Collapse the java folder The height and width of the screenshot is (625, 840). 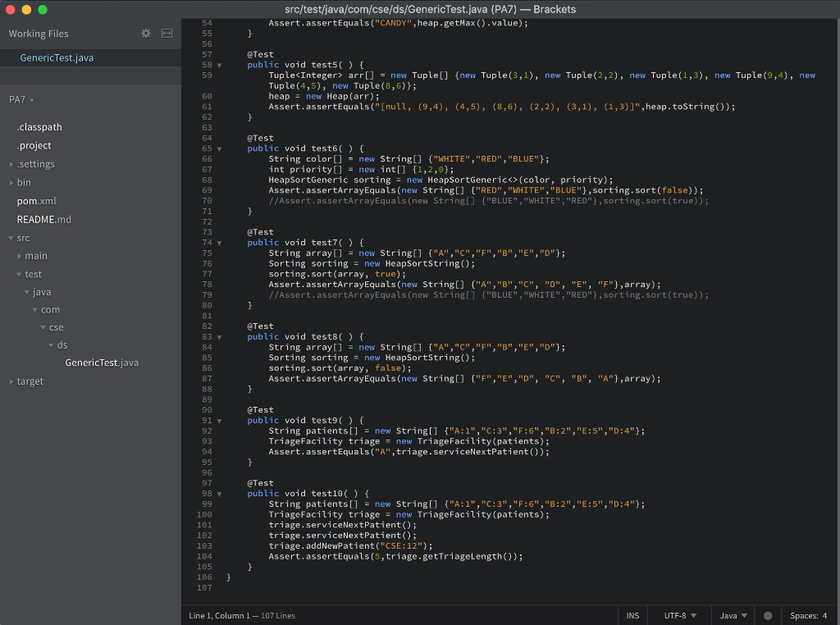pos(27,292)
